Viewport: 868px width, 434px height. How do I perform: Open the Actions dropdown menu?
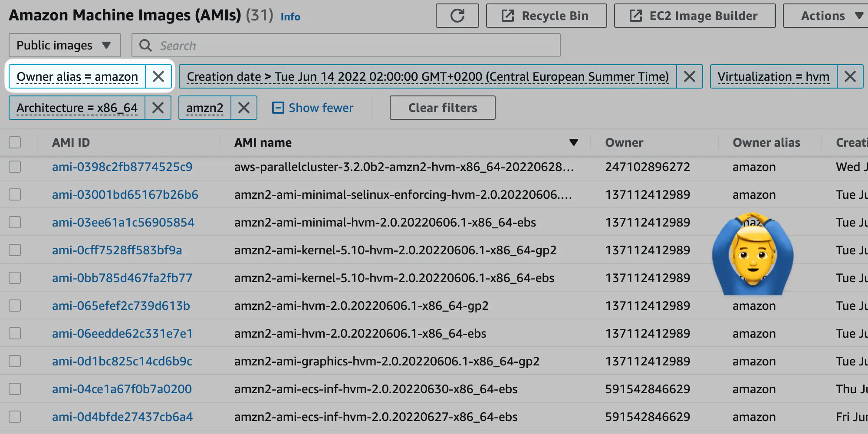click(x=829, y=16)
